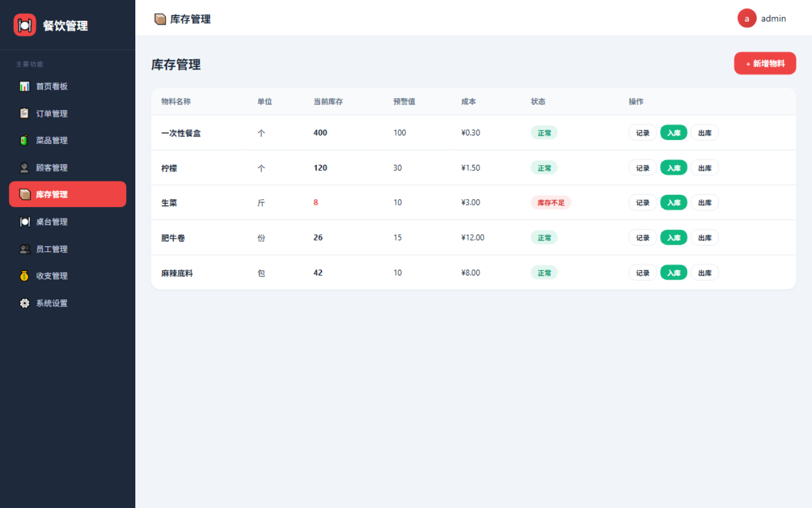Click the restaurant logo icon beside 餐饮管理

25,25
